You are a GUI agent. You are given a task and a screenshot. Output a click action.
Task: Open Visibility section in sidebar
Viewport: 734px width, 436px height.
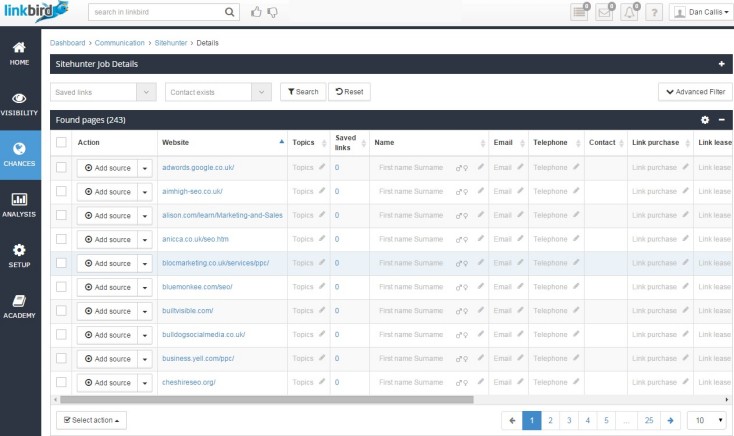pyautogui.click(x=19, y=104)
